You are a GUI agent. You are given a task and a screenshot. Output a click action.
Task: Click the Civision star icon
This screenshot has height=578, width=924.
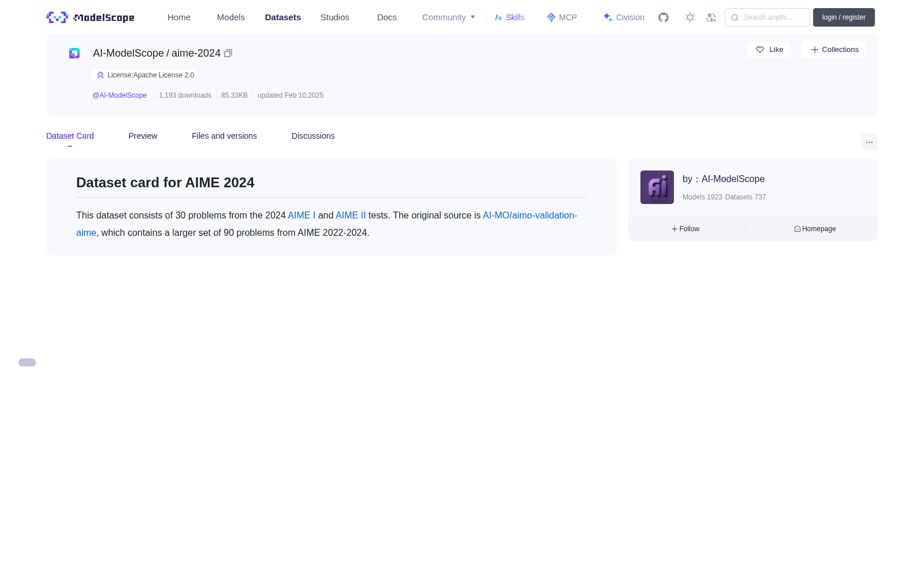tap(608, 17)
